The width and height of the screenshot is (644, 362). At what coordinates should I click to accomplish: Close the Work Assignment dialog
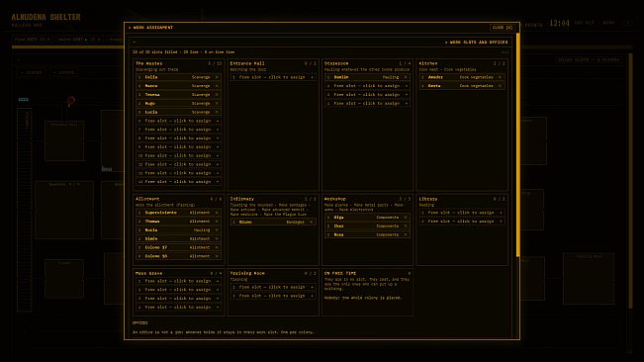(x=503, y=28)
